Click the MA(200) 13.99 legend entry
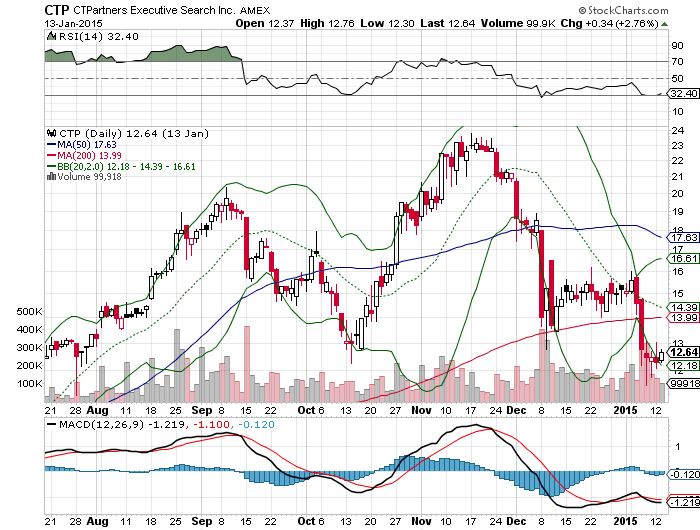 click(84, 155)
